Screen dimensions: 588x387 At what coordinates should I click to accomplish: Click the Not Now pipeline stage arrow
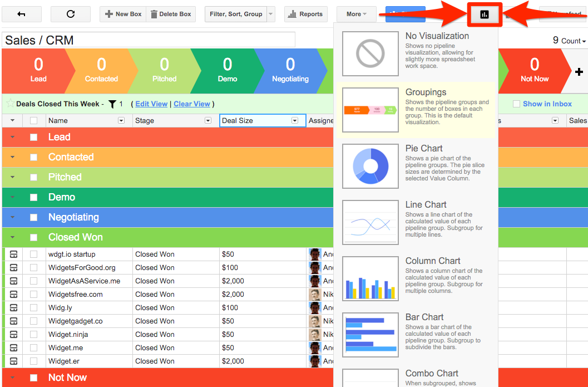coord(535,71)
